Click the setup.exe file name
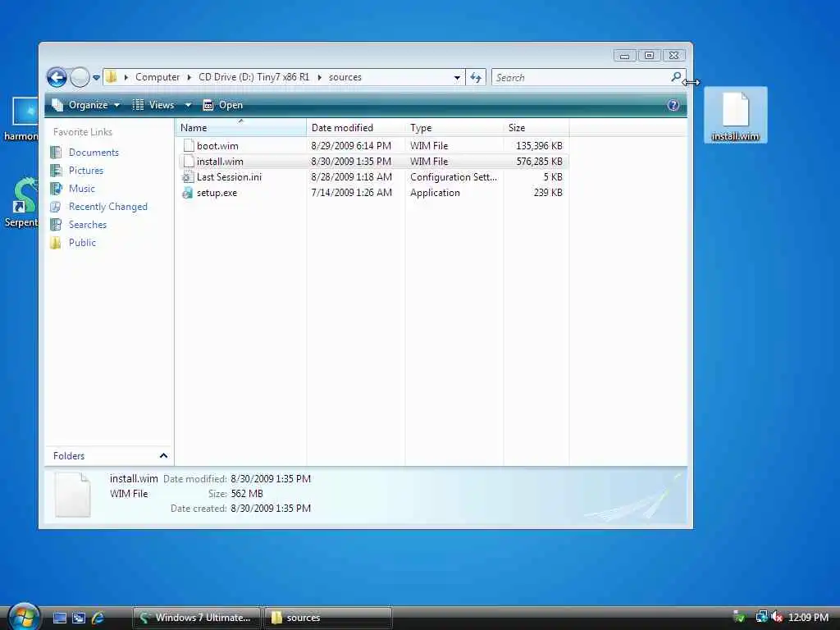Screen dimensions: 840x630 tap(217, 193)
